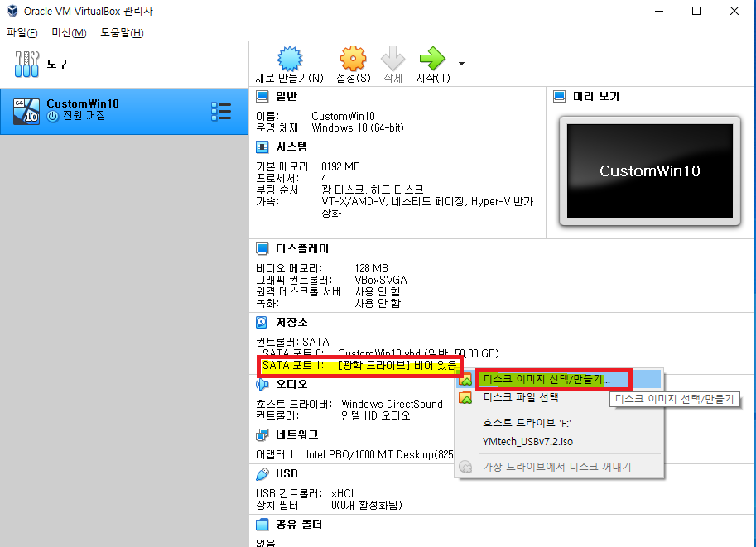The image size is (756, 547).
Task: Select the CustomWin10 VM list entry
Action: coord(124,112)
